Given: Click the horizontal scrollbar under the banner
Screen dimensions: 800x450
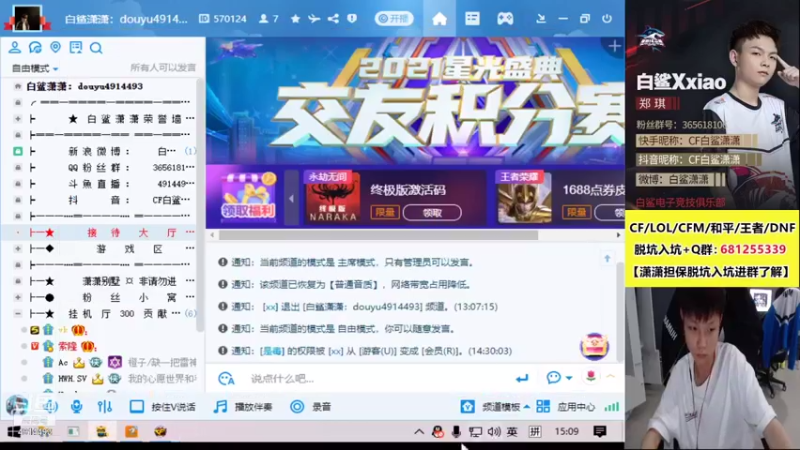Looking at the screenshot, I should 378,235.
